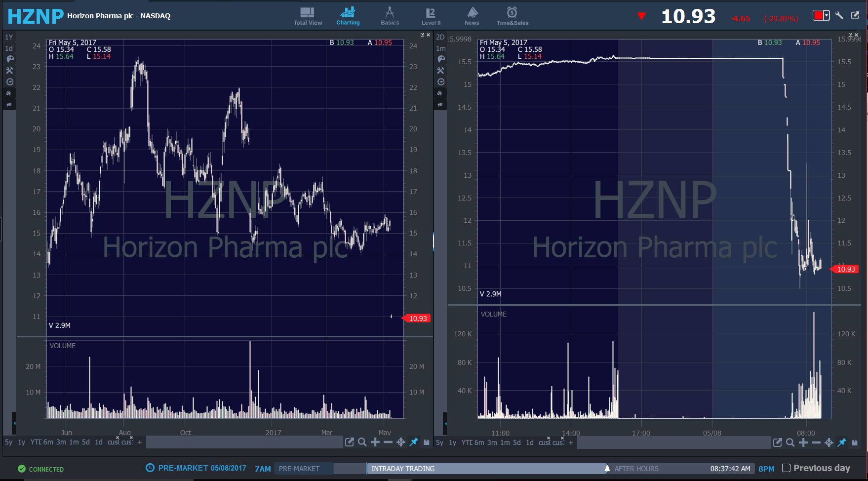Viewport: 868px width, 481px height.
Task: Pop out the HZNP window from header
Action: [x=855, y=16]
